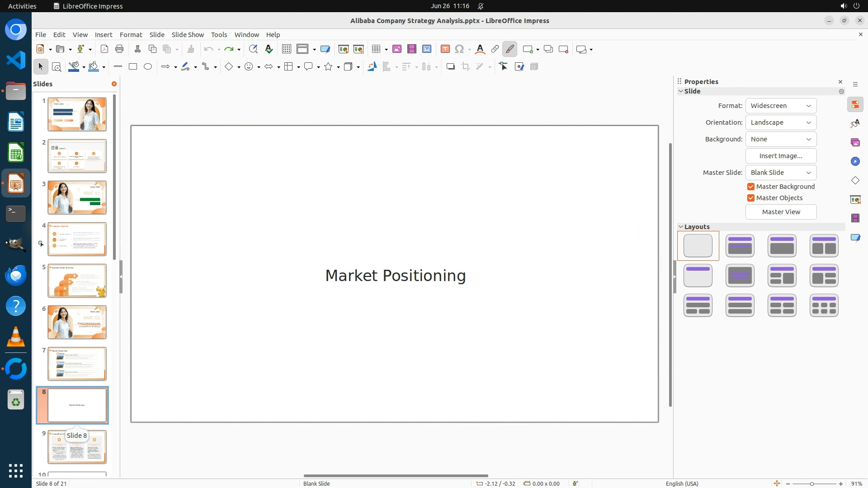Image resolution: width=868 pixels, height=488 pixels.
Task: Click the zoom slider handle
Action: click(811, 483)
